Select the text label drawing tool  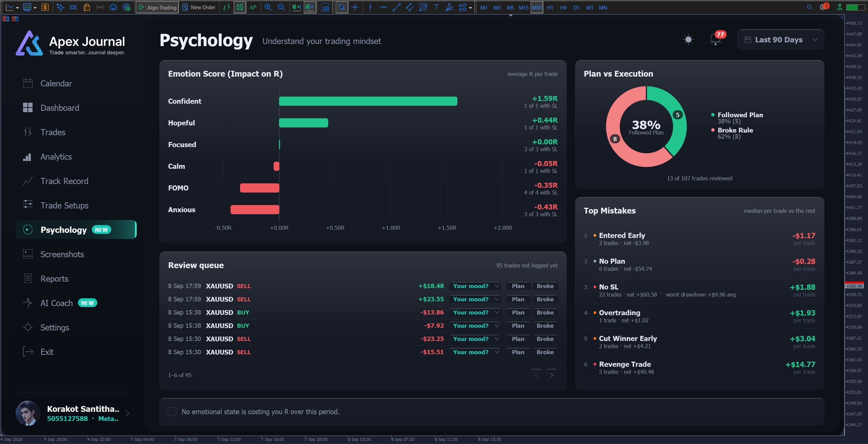[436, 7]
